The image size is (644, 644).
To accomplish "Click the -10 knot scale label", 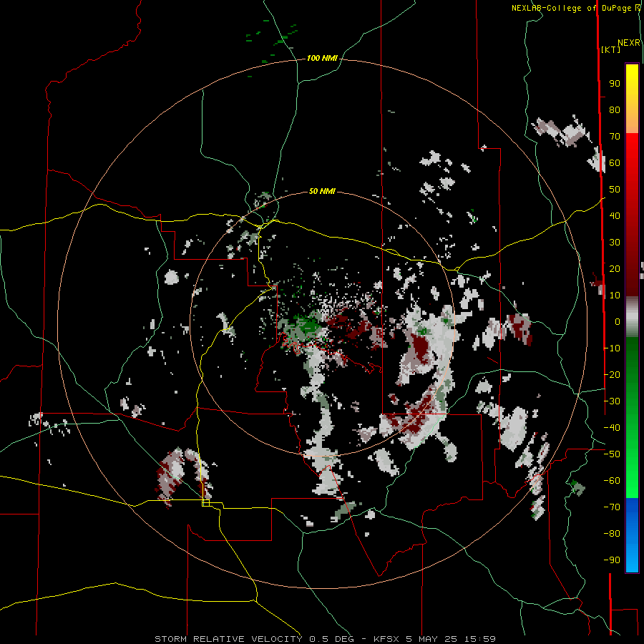I will coord(612,348).
